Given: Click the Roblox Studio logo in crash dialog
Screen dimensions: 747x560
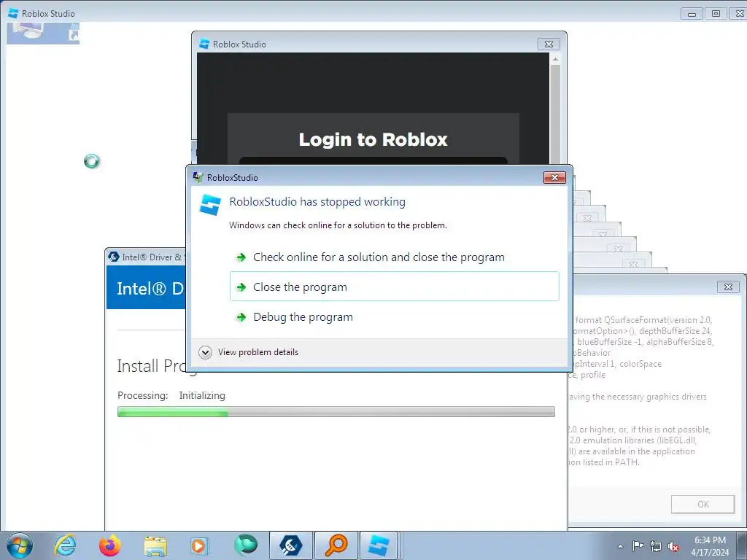Looking at the screenshot, I should point(210,205).
